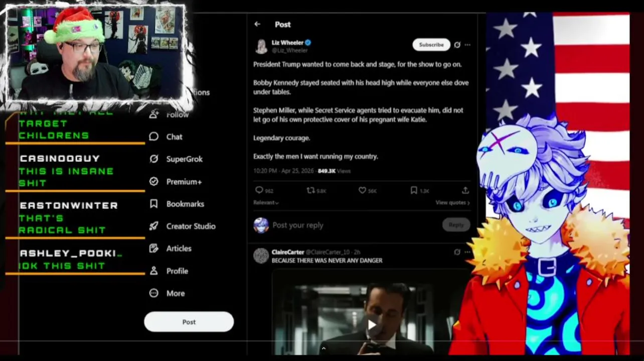Expand the Relevant replies sort dropdown
The height and width of the screenshot is (361, 644).
tap(266, 203)
